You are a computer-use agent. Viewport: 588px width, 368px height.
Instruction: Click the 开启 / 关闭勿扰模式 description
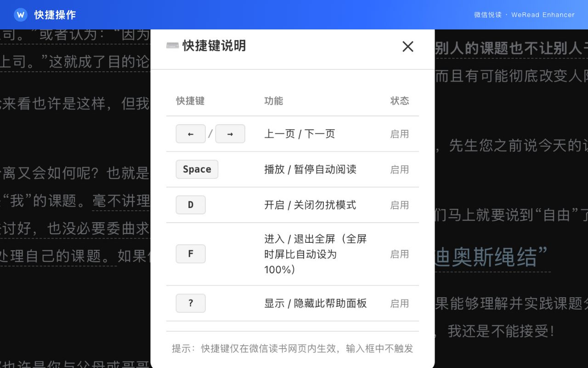tap(310, 205)
